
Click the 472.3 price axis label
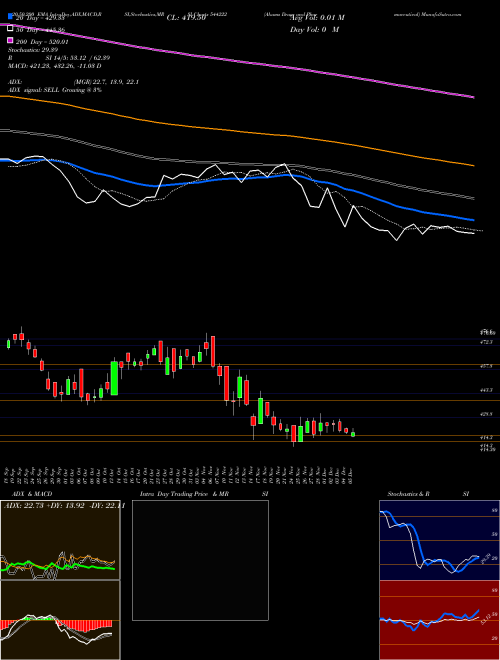tap(486, 342)
